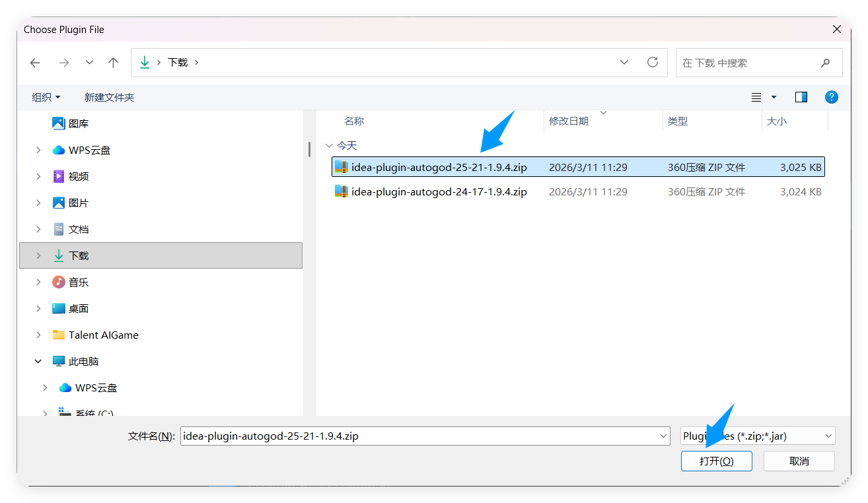868x503 pixels.
Task: Click the 打开 button
Action: (716, 461)
